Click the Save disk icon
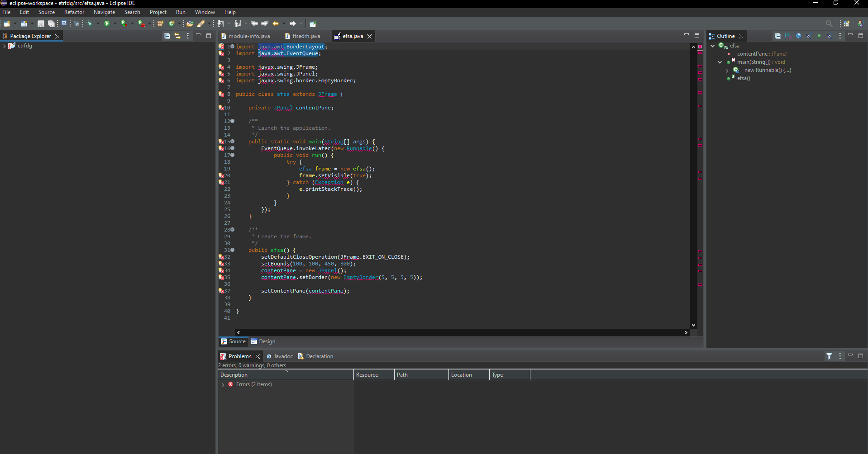868x454 pixels. pyautogui.click(x=41, y=24)
